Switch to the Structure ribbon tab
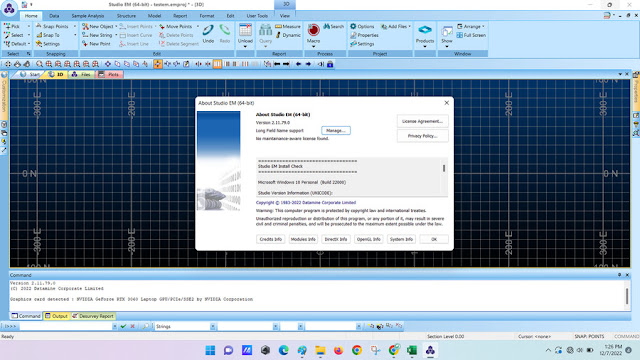Viewport: 640px width, 360px height. [x=126, y=16]
